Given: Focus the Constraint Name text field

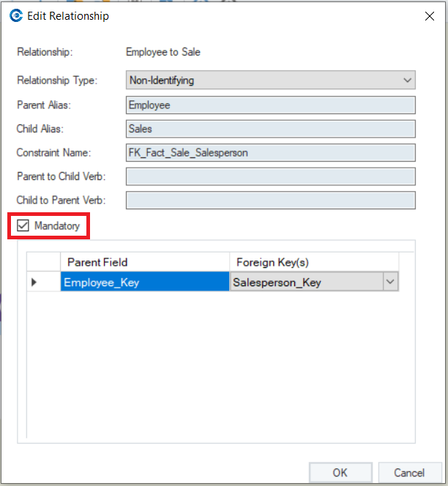Looking at the screenshot, I should [270, 152].
